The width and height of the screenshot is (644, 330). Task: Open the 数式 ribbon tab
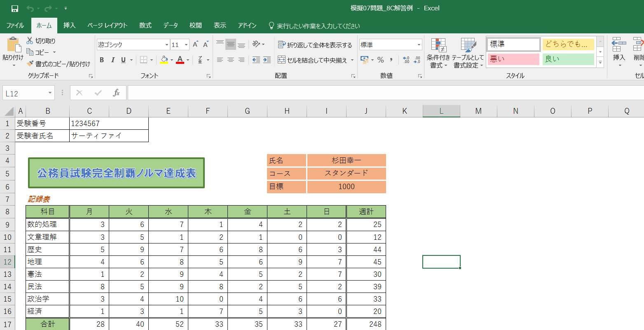coord(145,26)
